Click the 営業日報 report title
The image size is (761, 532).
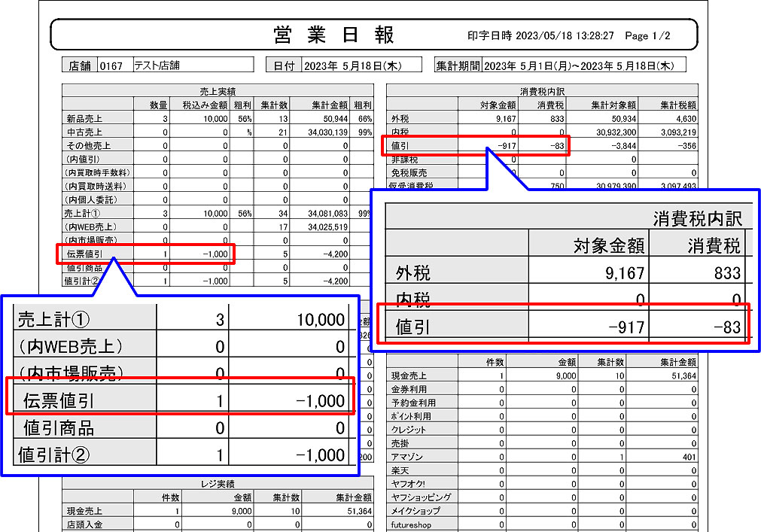(x=334, y=35)
